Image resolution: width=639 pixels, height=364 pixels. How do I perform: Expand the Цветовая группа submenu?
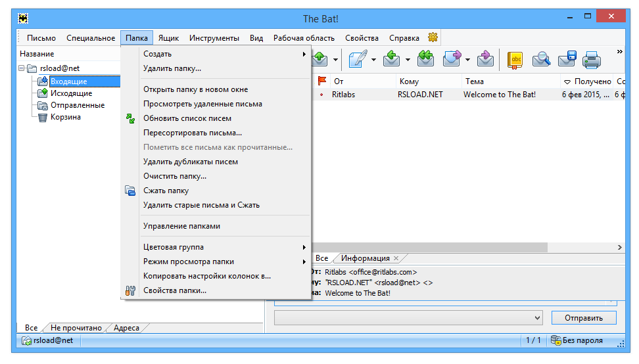coord(216,247)
